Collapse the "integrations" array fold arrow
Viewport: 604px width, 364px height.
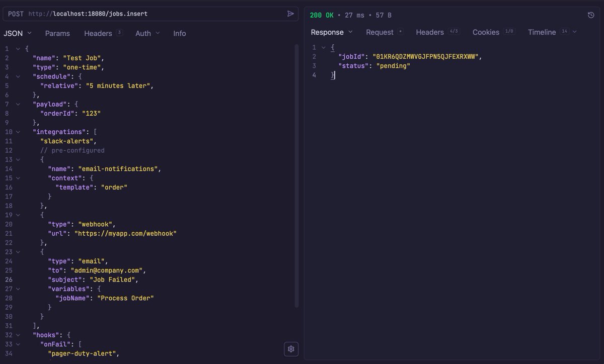click(x=18, y=132)
